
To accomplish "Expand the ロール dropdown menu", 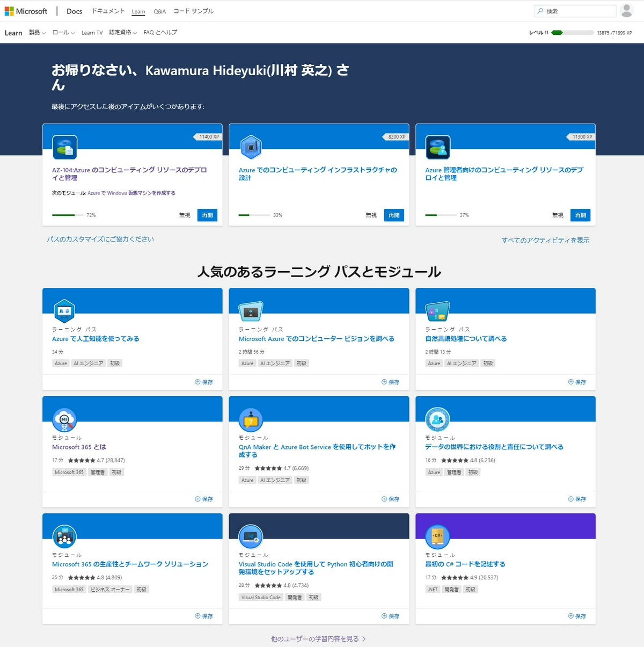I will (63, 33).
